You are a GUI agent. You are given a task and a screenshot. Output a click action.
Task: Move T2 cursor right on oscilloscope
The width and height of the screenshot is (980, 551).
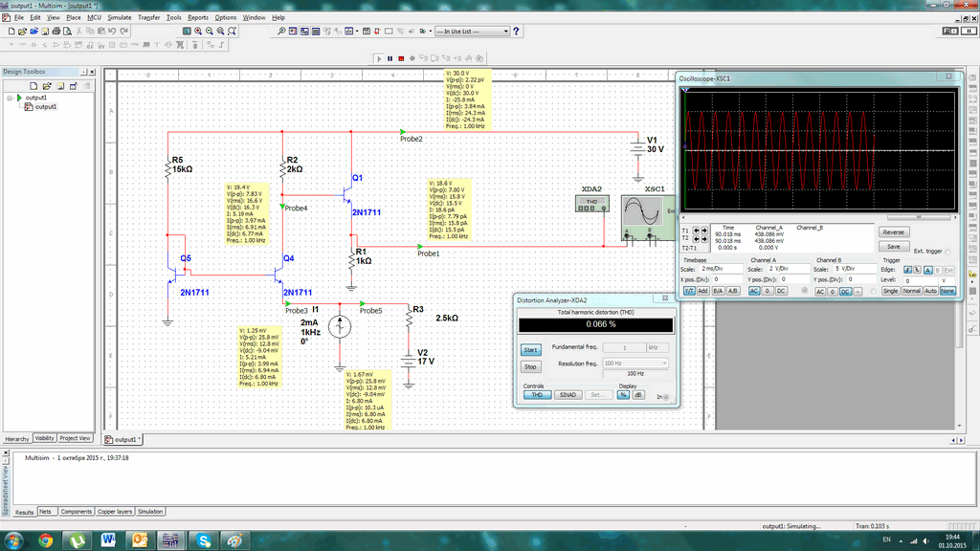(x=704, y=238)
